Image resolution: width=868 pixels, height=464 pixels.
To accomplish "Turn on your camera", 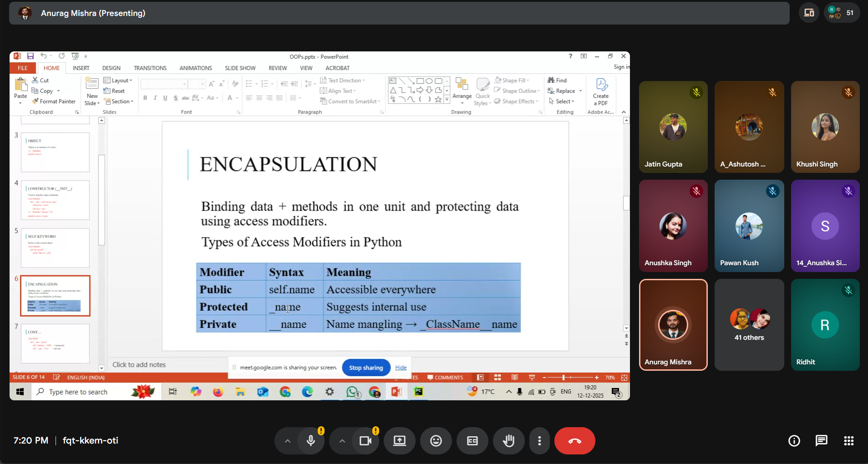I will pos(365,440).
